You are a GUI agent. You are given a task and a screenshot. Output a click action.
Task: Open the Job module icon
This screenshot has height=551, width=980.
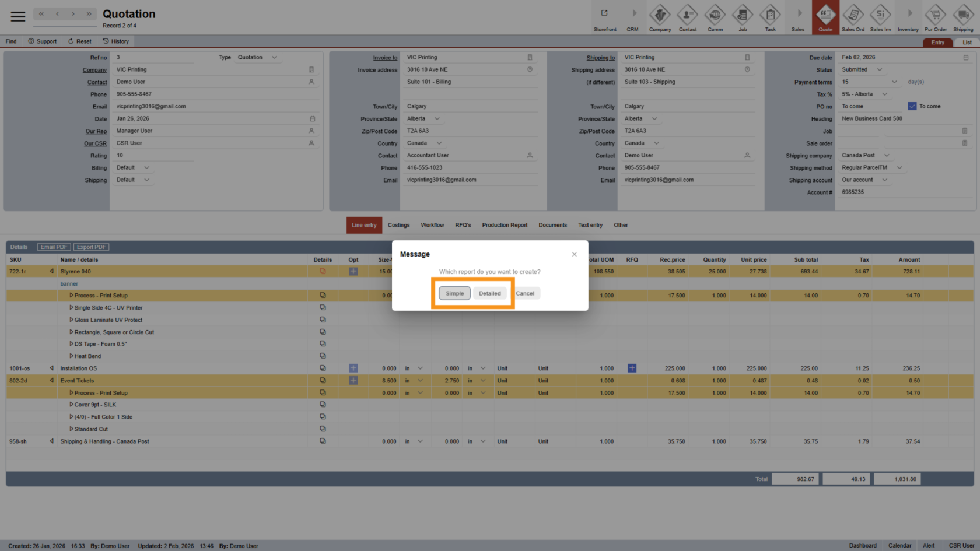[x=743, y=17]
